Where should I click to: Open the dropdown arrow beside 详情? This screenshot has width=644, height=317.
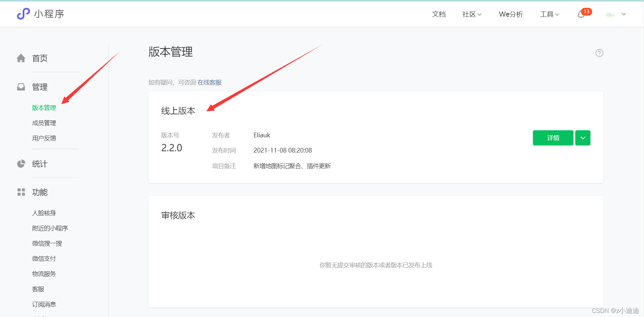[x=583, y=138]
